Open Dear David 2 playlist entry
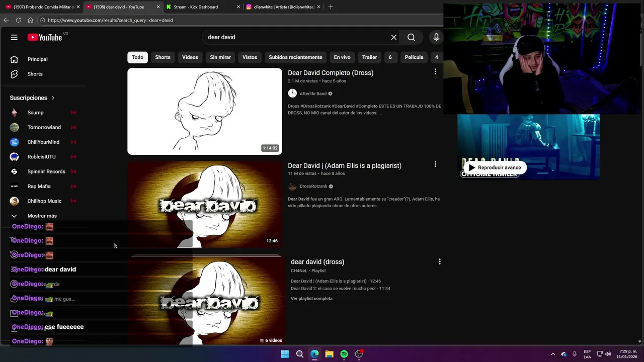The height and width of the screenshot is (362, 644). tap(341, 289)
